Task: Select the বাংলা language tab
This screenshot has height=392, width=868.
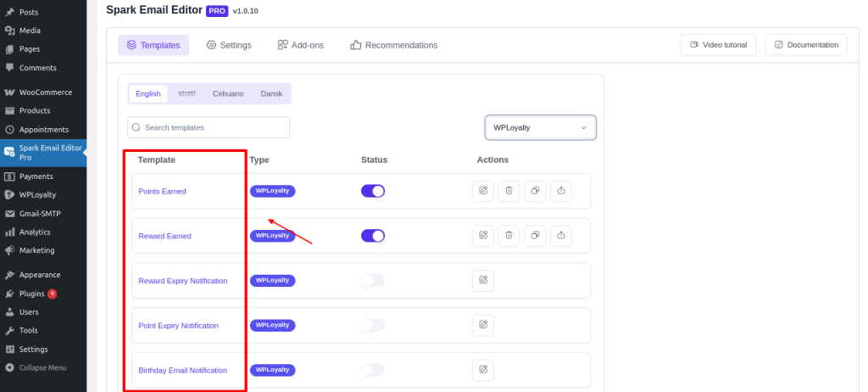Action: click(186, 93)
